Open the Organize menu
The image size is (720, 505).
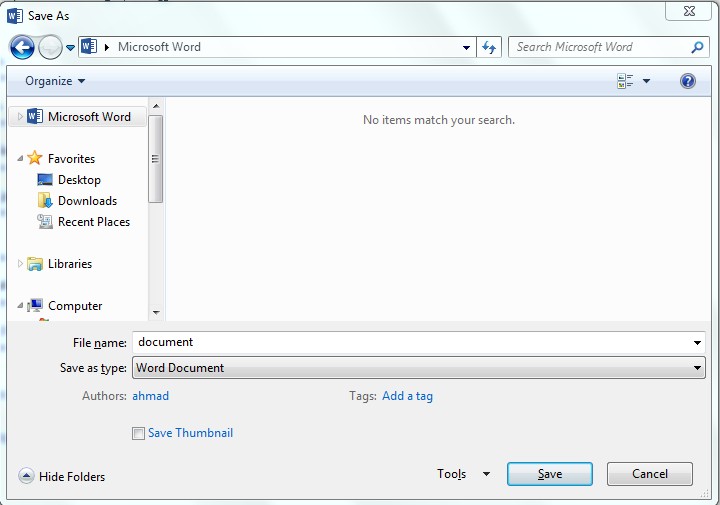coord(55,81)
